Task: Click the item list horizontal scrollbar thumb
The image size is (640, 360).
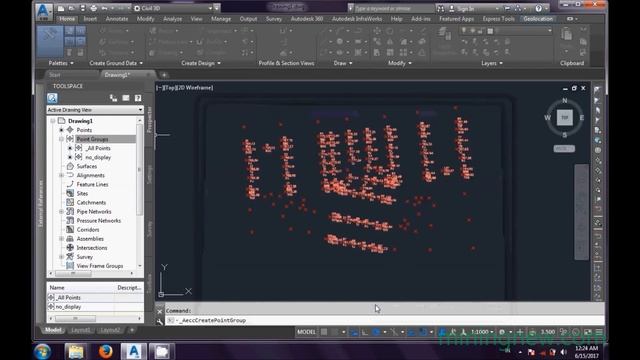Action: click(x=76, y=318)
